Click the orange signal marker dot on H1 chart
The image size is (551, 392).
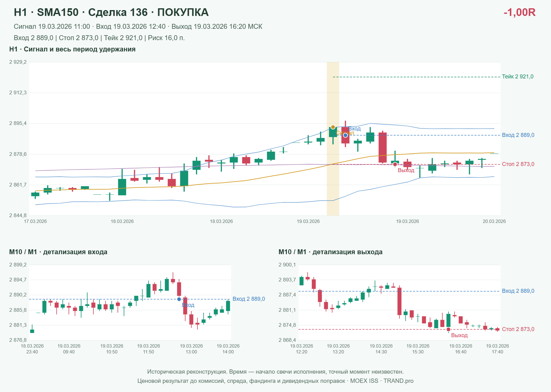point(333,127)
